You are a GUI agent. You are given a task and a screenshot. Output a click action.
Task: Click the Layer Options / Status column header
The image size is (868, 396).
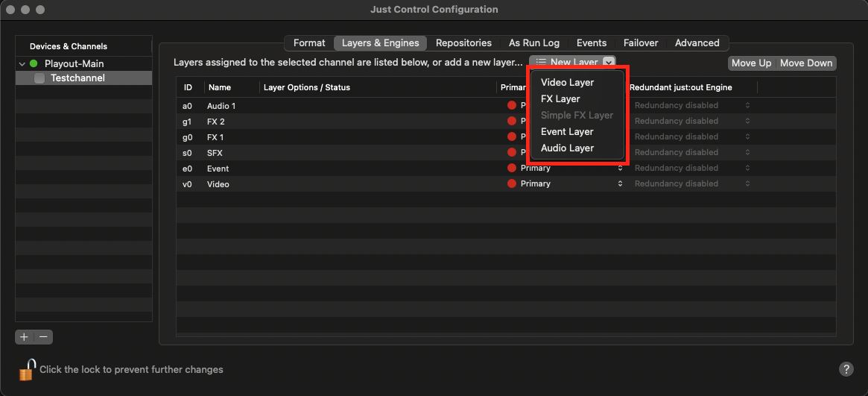tap(378, 87)
